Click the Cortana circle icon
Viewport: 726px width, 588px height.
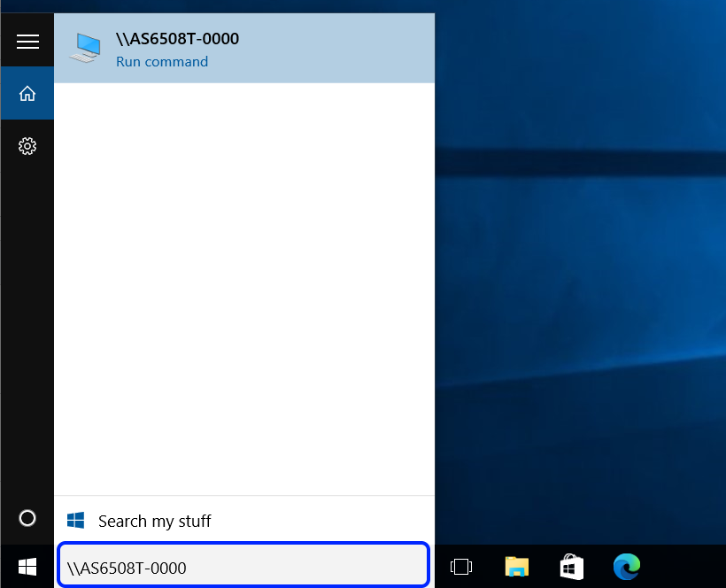point(27,518)
